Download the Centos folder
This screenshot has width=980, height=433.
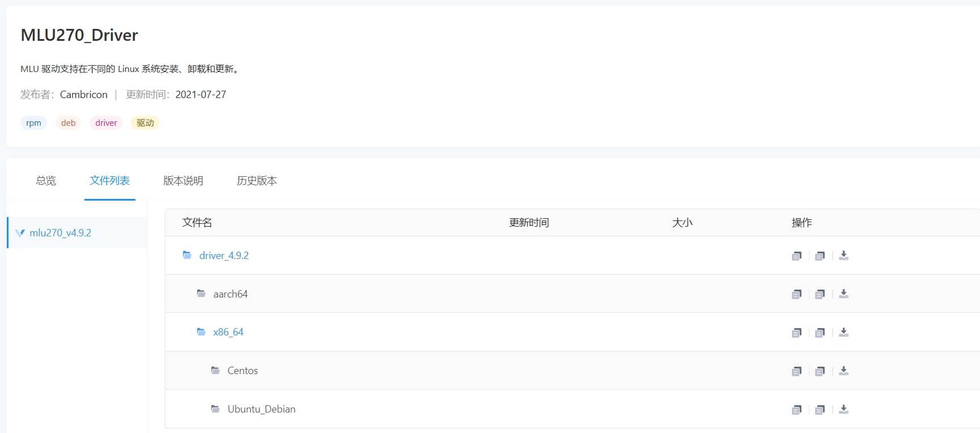[843, 371]
